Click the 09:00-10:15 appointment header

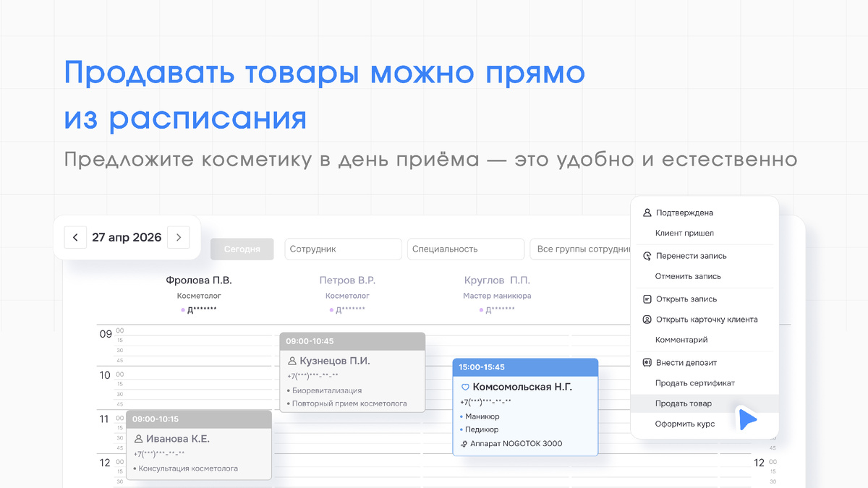click(199, 419)
